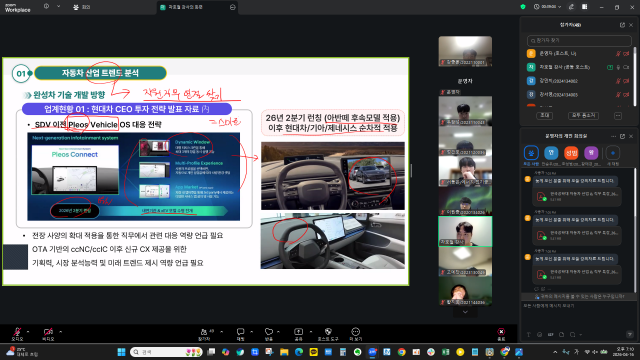This screenshot has height=360, width=640.
Task: Expand the chevron beside the info icon
Action: [x=58, y=7]
